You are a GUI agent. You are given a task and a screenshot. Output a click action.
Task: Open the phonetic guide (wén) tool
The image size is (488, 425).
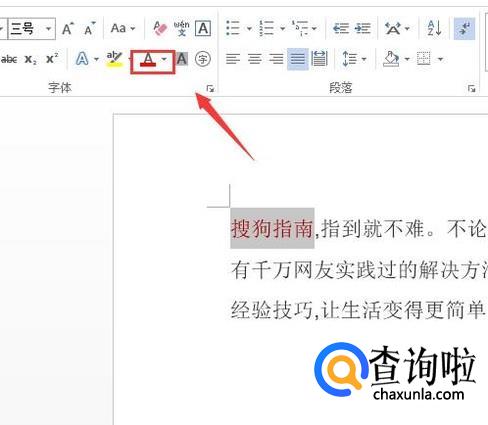point(182,29)
